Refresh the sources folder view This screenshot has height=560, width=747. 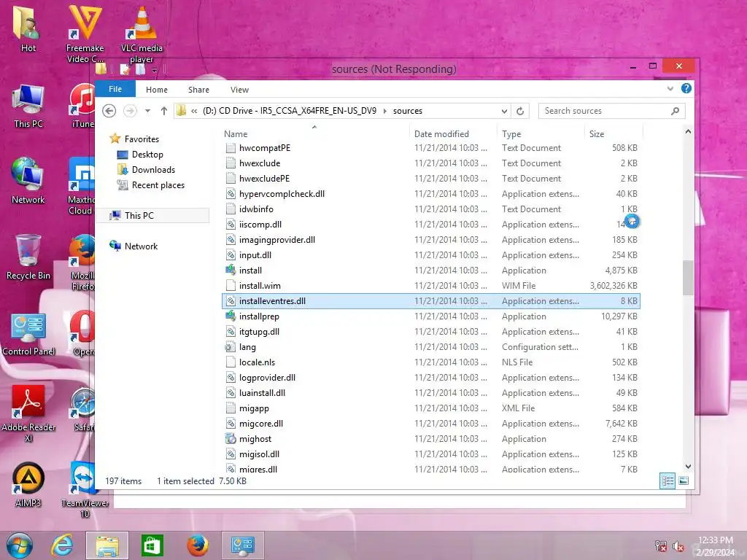[x=520, y=111]
